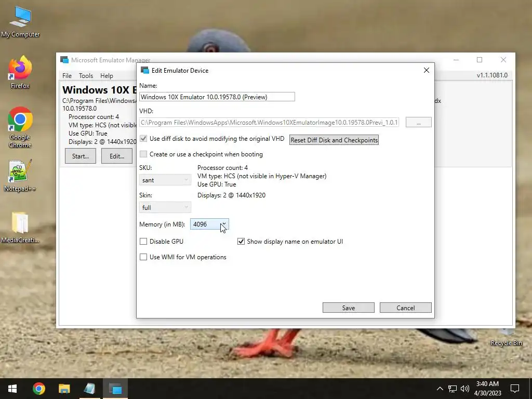Toggle Create or use a checkpoint when booting
Image resolution: width=532 pixels, height=399 pixels.
143,154
